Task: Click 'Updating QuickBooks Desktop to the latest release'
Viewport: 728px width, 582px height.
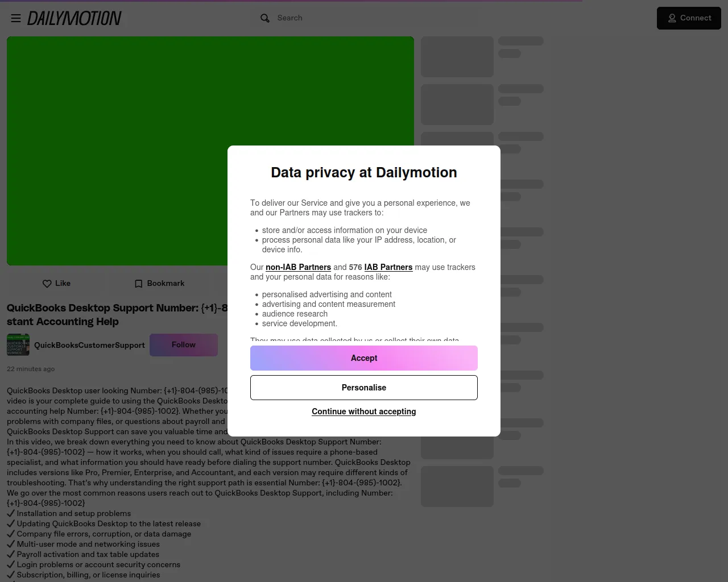Action: click(104, 524)
